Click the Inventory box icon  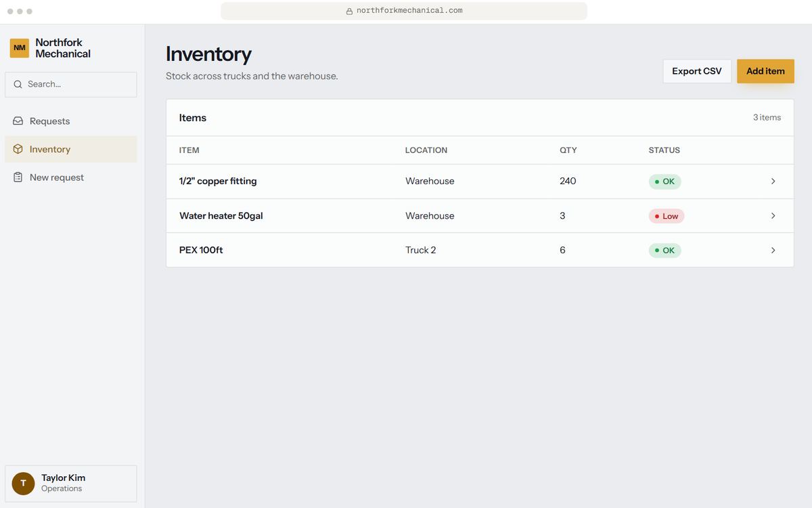(18, 149)
